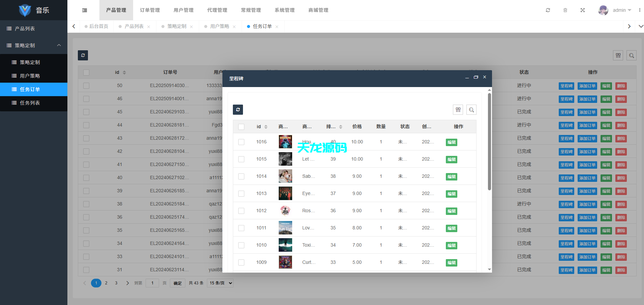Open the search panel in 里程碑 dialog
This screenshot has height=305, width=644.
point(471,110)
